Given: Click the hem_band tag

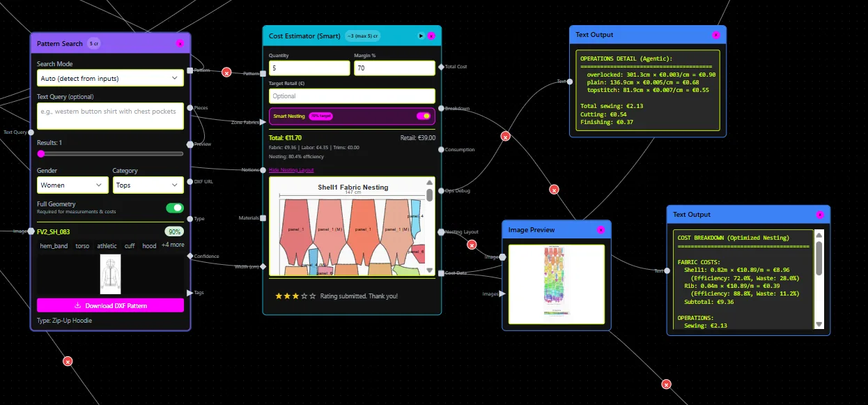Looking at the screenshot, I should (54, 246).
